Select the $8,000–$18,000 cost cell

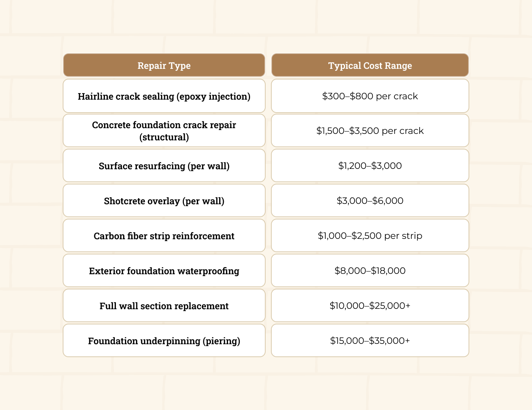[x=370, y=271]
